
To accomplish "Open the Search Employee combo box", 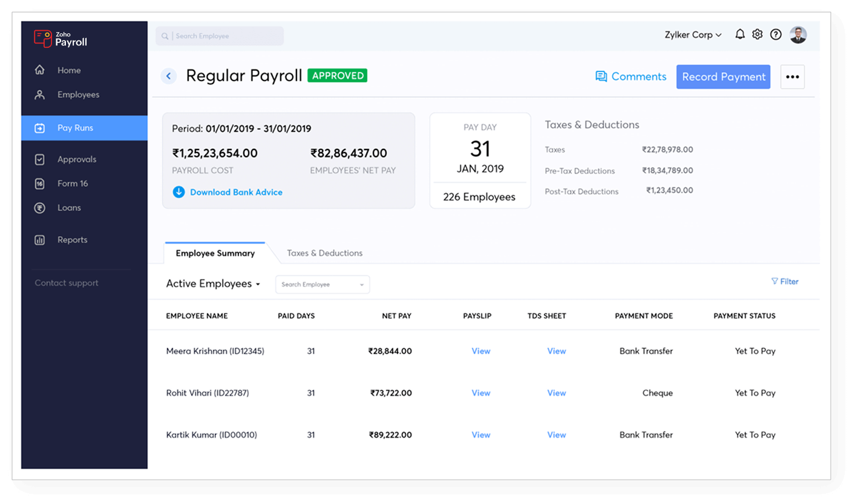I will 322,284.
